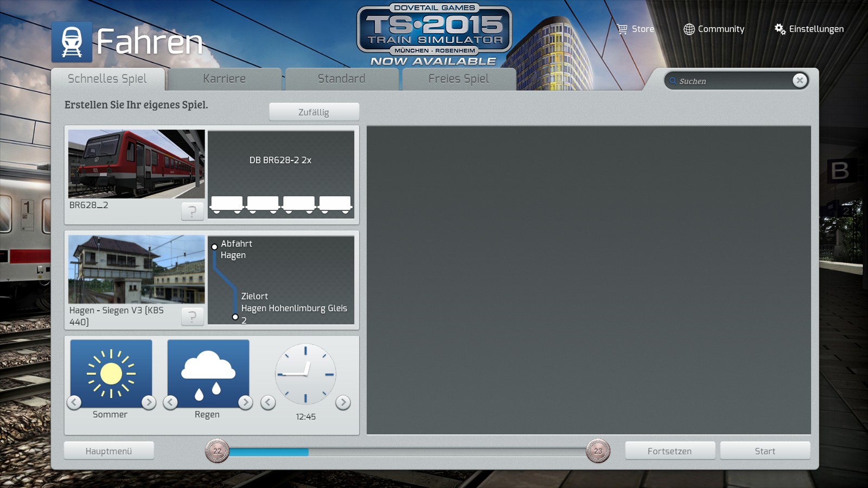This screenshot has width=868, height=488.
Task: Click the help question mark for BR628_2
Action: click(x=192, y=211)
